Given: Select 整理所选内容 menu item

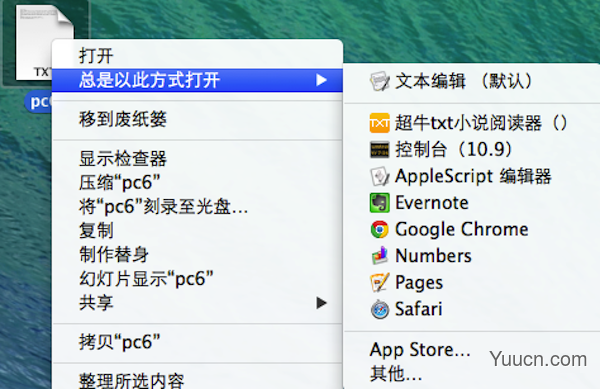Looking at the screenshot, I should pyautogui.click(x=197, y=381).
